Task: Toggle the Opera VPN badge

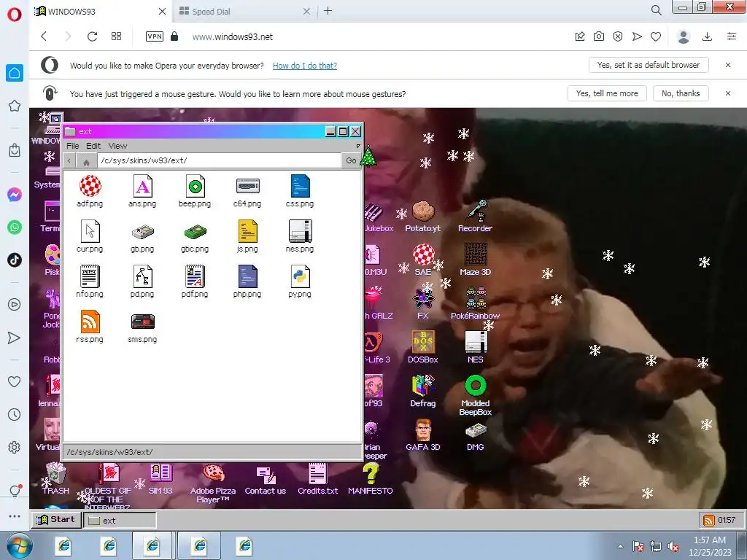Action: coord(155,36)
